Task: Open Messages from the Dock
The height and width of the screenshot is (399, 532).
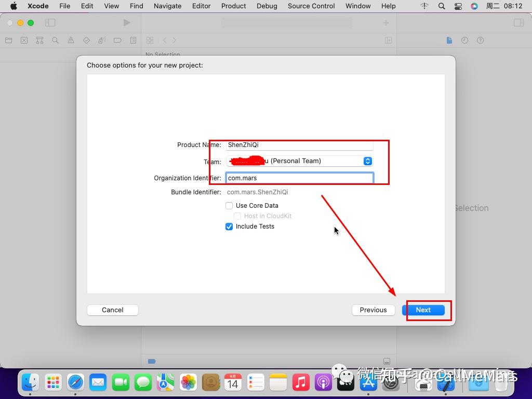Action: (143, 382)
